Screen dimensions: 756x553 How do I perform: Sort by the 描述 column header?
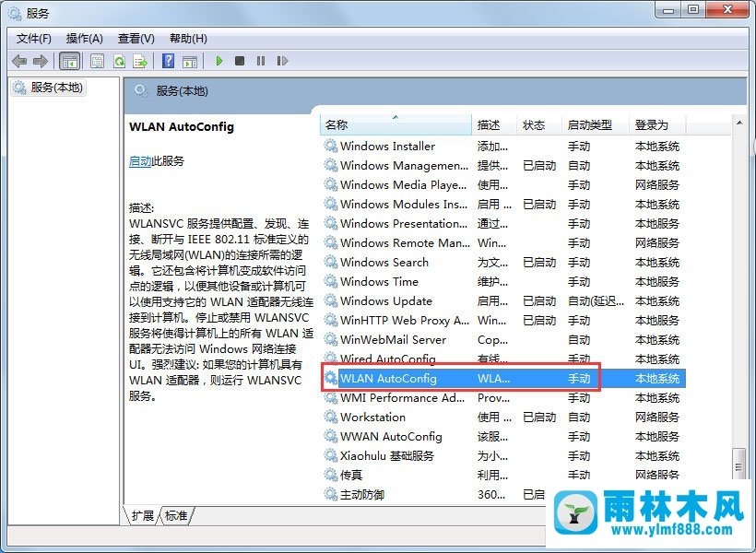pos(494,124)
